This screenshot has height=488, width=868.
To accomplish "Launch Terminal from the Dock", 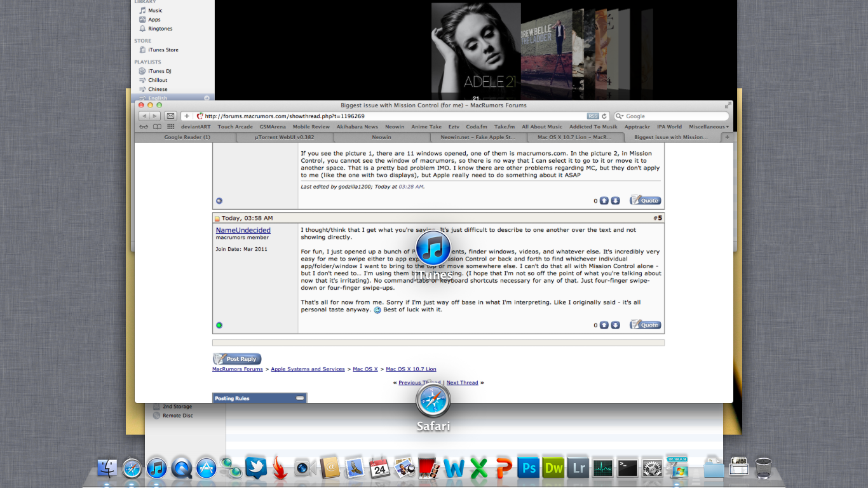I will (628, 469).
